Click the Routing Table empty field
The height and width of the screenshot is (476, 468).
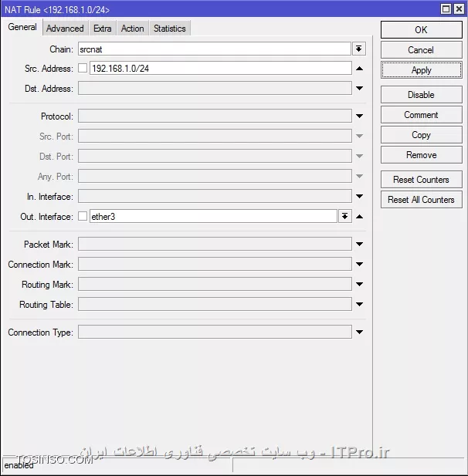pyautogui.click(x=215, y=304)
